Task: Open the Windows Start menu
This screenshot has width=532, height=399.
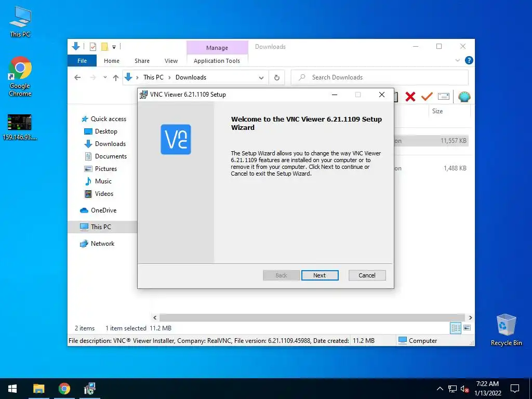Action: pyautogui.click(x=12, y=389)
